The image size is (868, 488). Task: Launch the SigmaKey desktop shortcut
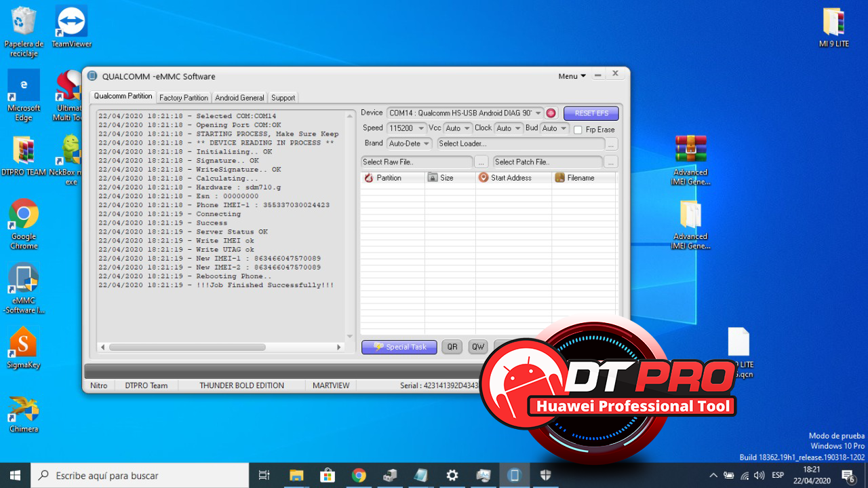point(24,348)
